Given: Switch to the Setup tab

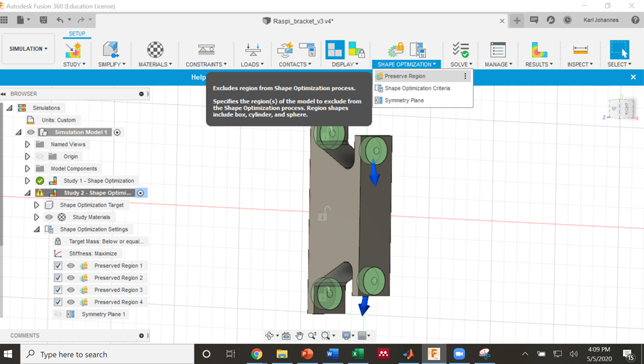Looking at the screenshot, I should [77, 34].
